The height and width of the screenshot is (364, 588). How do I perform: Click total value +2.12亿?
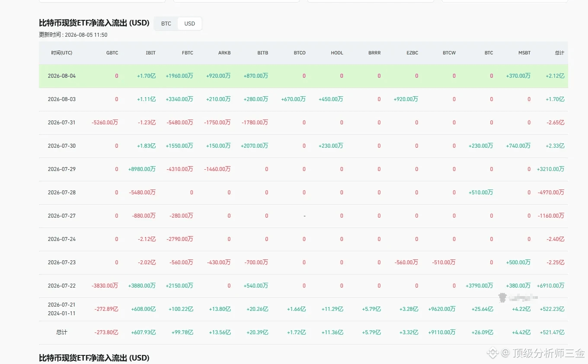point(555,76)
